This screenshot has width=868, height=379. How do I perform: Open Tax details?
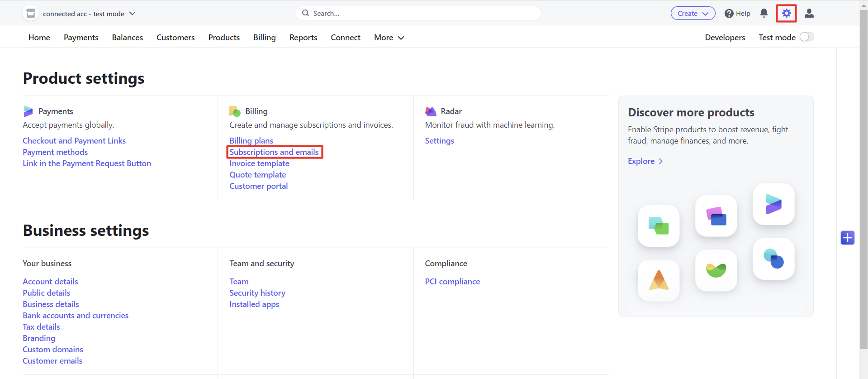41,327
